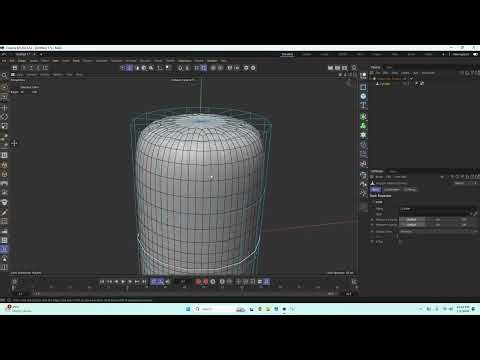Go to start of animation
Viewport: 480px width, 360px height.
coord(102,282)
